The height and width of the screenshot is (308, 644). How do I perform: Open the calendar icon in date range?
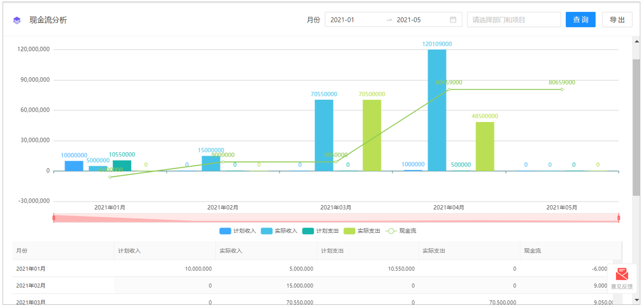pos(453,20)
